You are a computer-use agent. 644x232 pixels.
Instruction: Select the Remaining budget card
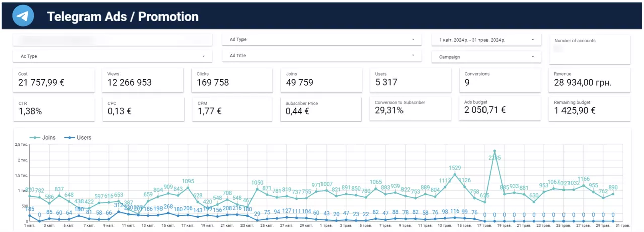[589, 109]
